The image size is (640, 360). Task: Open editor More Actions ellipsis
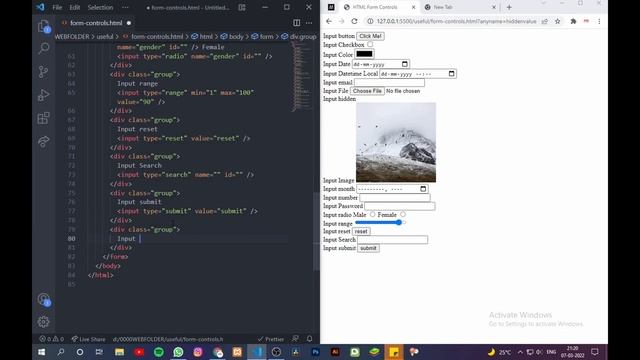point(309,23)
